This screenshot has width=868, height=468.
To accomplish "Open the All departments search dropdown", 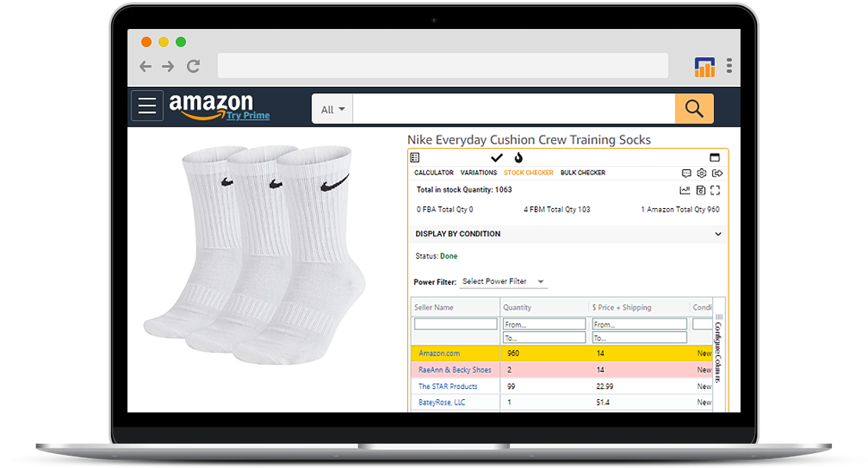I will coord(332,109).
